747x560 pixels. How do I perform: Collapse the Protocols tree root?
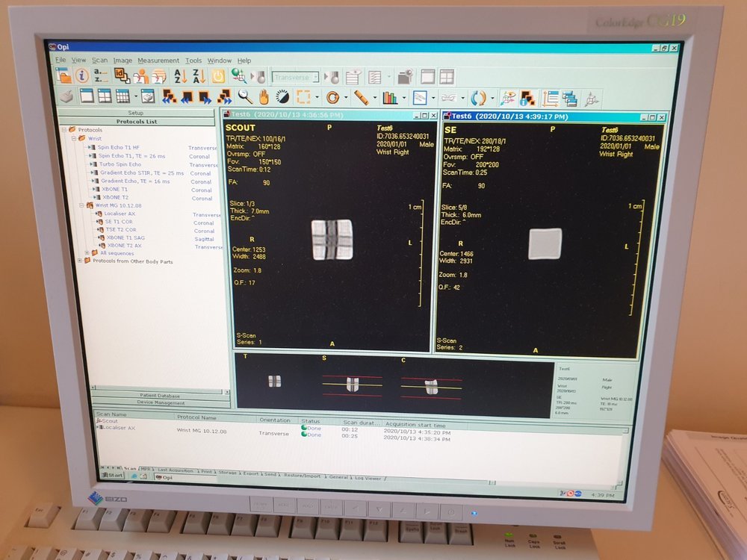63,129
